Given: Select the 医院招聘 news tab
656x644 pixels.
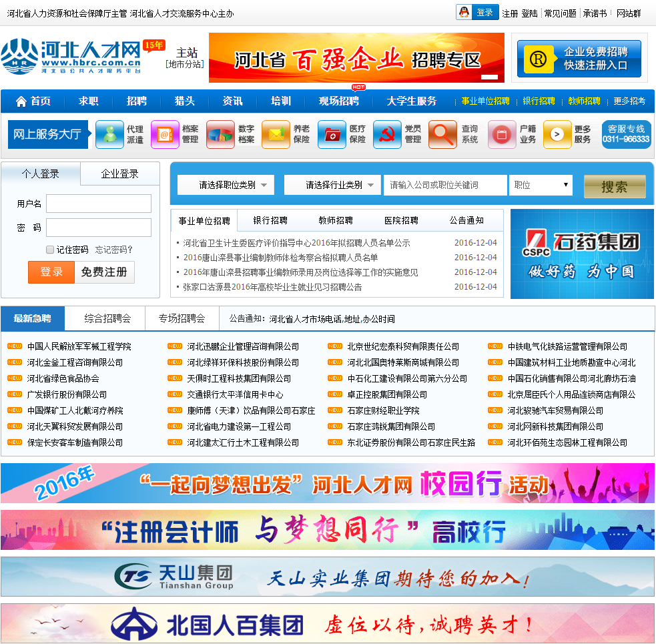Looking at the screenshot, I should tap(401, 220).
